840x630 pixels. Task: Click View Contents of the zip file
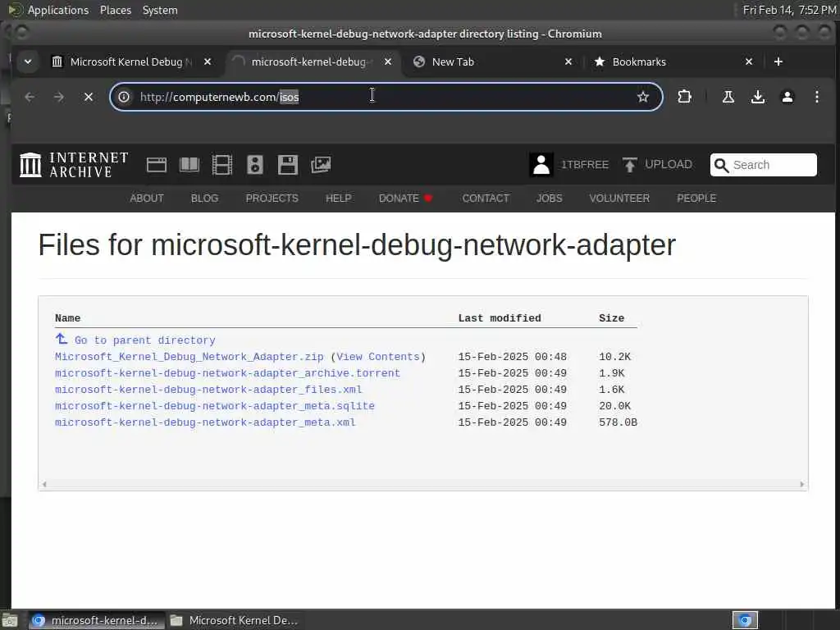[x=378, y=357]
